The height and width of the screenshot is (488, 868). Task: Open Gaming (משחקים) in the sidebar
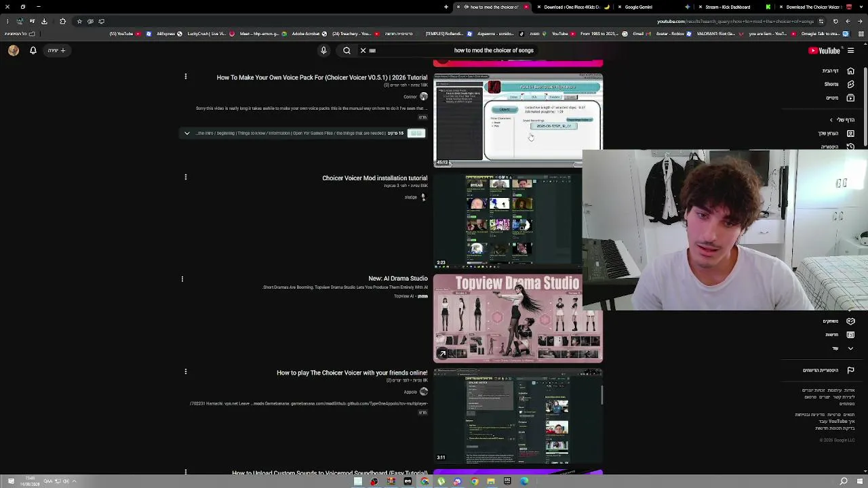tap(838, 321)
